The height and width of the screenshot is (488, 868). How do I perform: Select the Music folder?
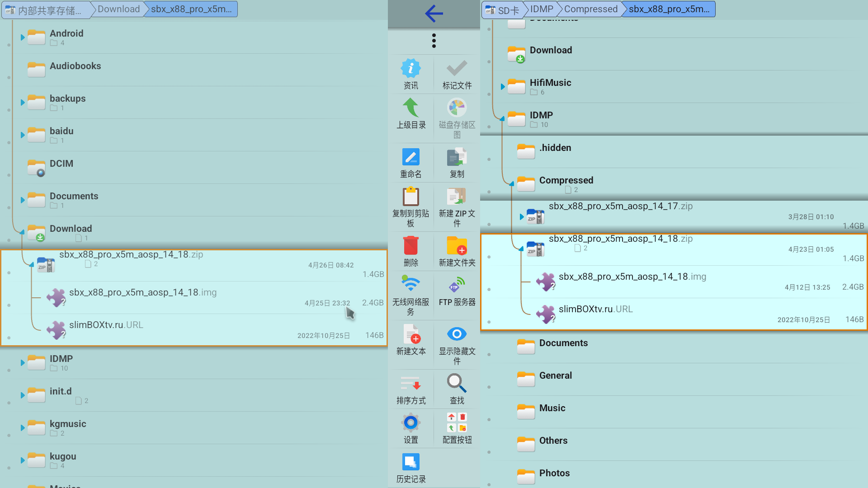(x=674, y=412)
